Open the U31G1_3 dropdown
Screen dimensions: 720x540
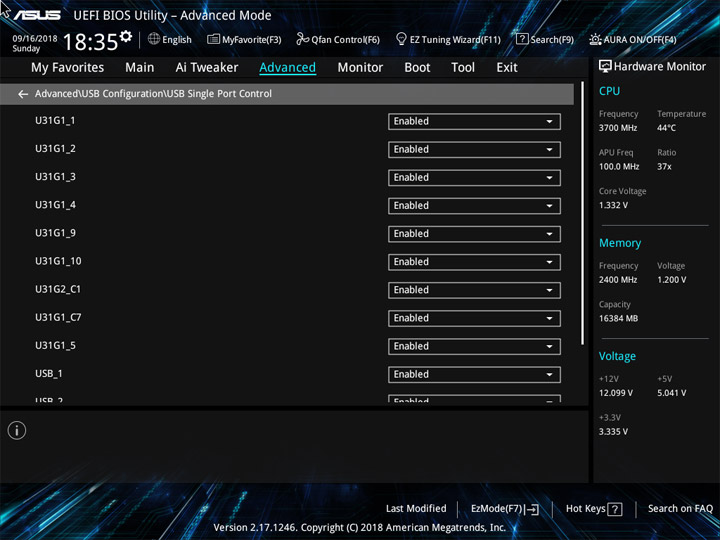[474, 178]
